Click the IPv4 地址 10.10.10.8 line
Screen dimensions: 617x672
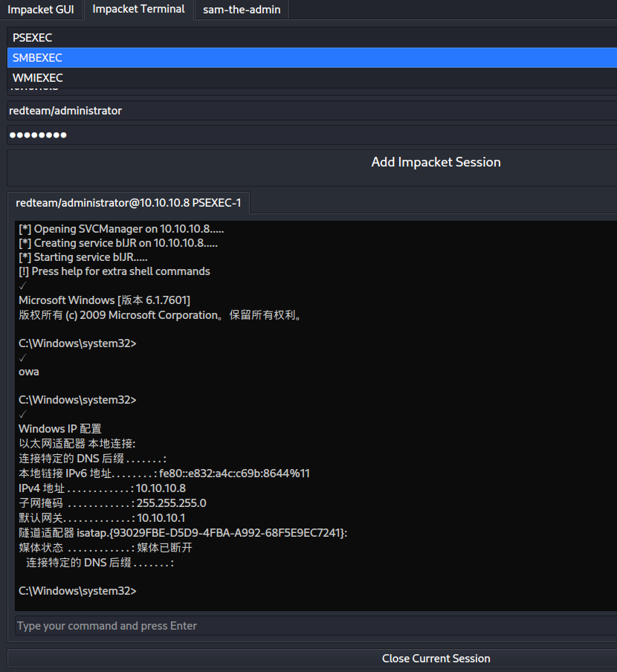[x=103, y=488]
